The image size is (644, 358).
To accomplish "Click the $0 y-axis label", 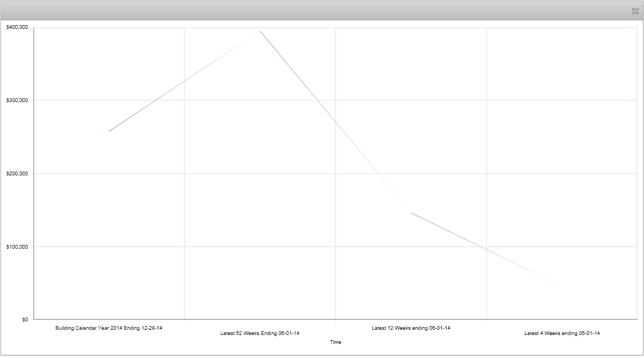I will click(25, 319).
